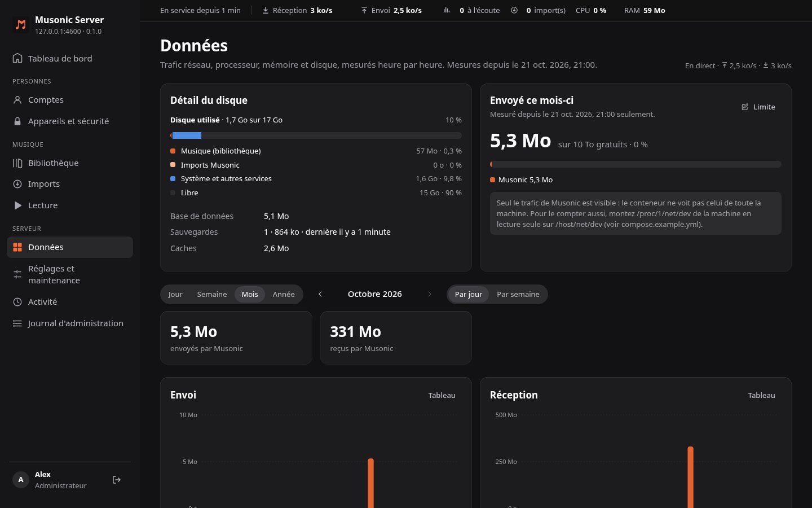Click the Limite edit pencil icon
Viewport: 812px width, 508px height.
[745, 107]
